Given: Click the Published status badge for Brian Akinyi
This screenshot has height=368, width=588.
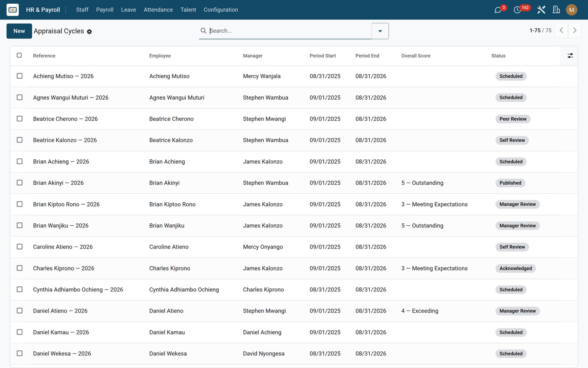Looking at the screenshot, I should click(x=510, y=183).
